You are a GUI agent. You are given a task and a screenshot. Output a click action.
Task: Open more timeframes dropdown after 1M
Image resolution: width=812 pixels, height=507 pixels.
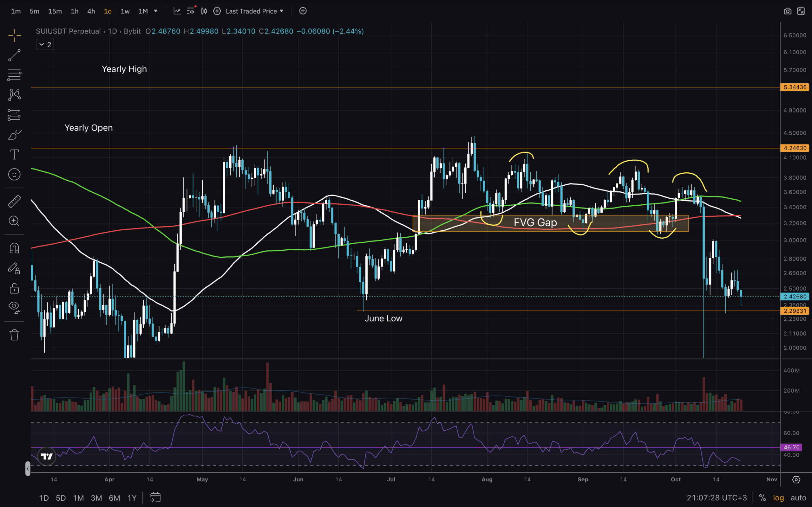[156, 11]
